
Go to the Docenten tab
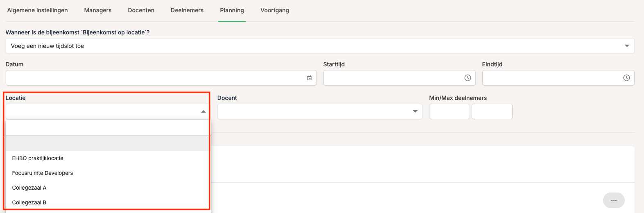(141, 10)
